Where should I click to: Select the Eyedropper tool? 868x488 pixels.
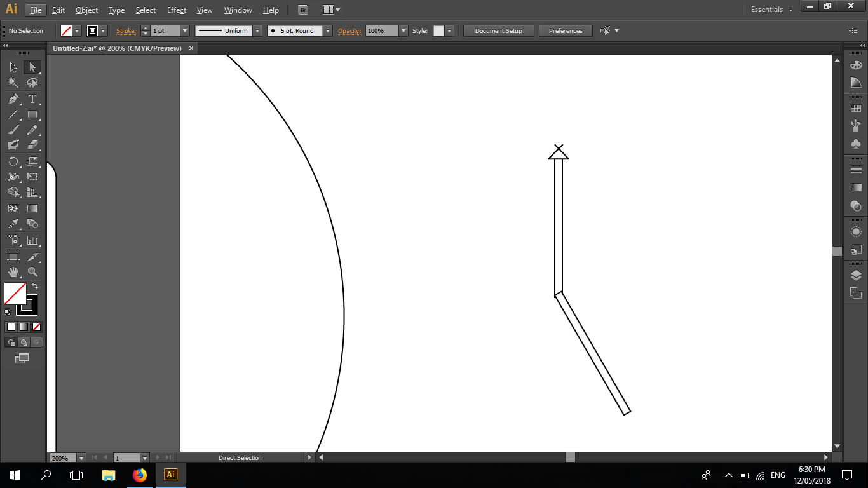click(x=13, y=224)
